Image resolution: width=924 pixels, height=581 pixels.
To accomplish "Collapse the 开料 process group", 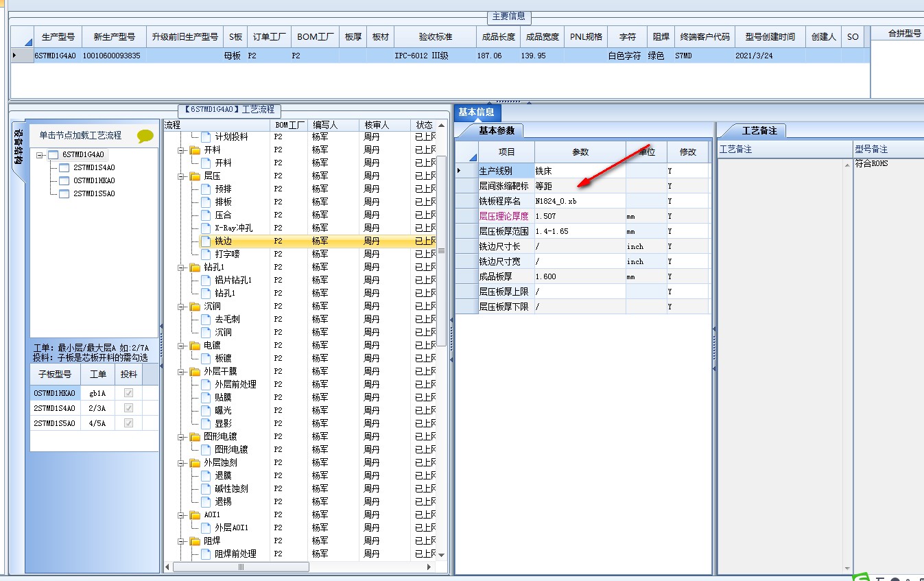I will click(182, 150).
